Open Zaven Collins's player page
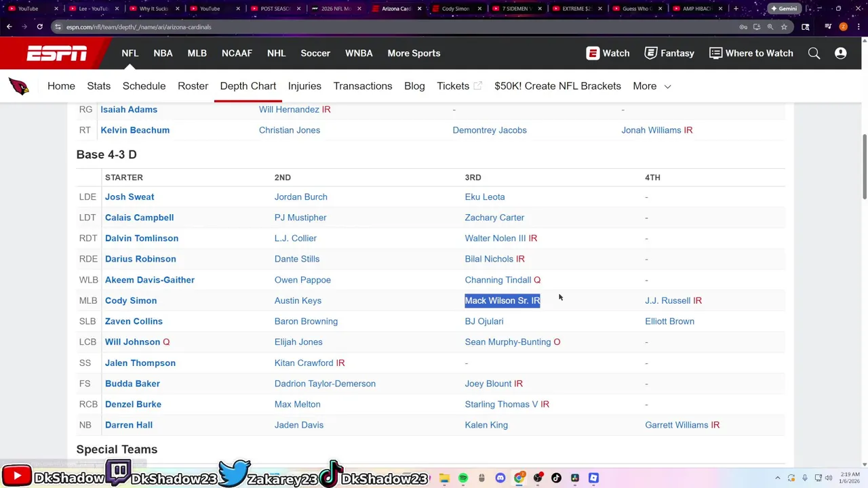The image size is (868, 488). pyautogui.click(x=134, y=321)
